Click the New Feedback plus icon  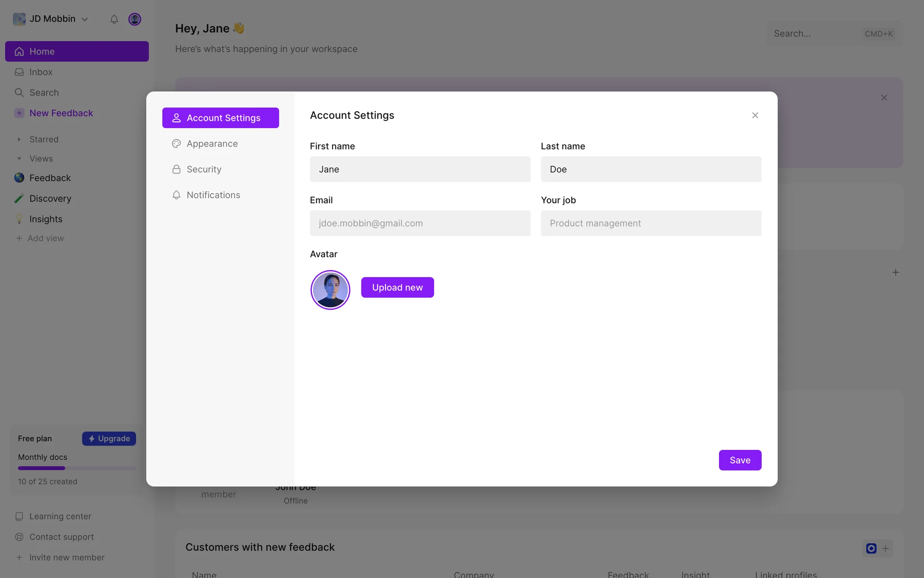pyautogui.click(x=19, y=113)
